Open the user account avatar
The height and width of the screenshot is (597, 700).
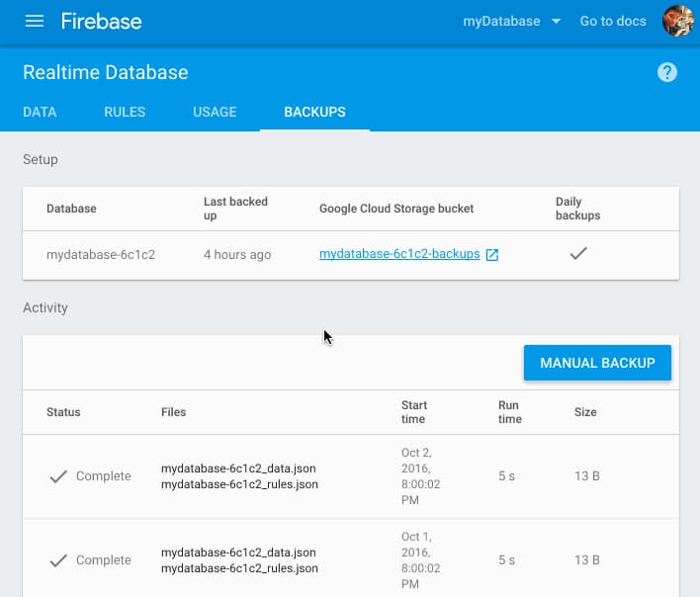pyautogui.click(x=677, y=21)
